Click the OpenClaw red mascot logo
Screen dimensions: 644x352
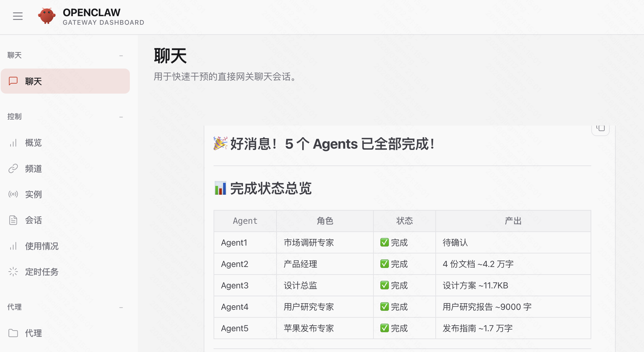pos(46,16)
